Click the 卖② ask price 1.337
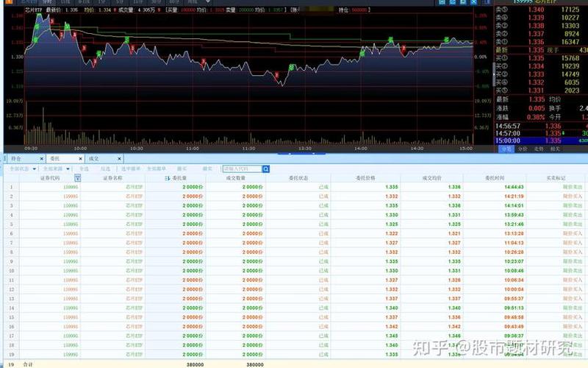Image resolution: width=588 pixels, height=368 pixels. pos(536,34)
